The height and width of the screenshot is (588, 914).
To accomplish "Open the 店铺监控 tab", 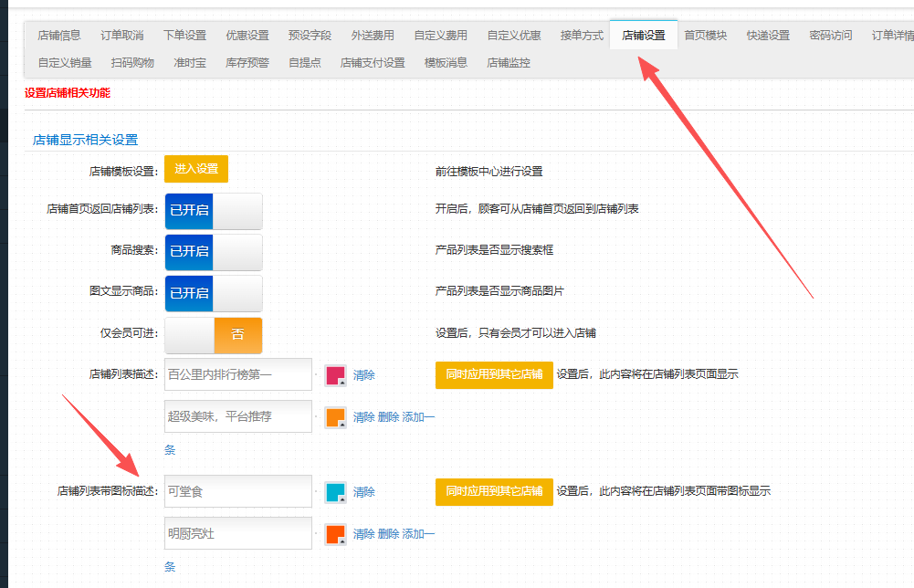I will [509, 63].
